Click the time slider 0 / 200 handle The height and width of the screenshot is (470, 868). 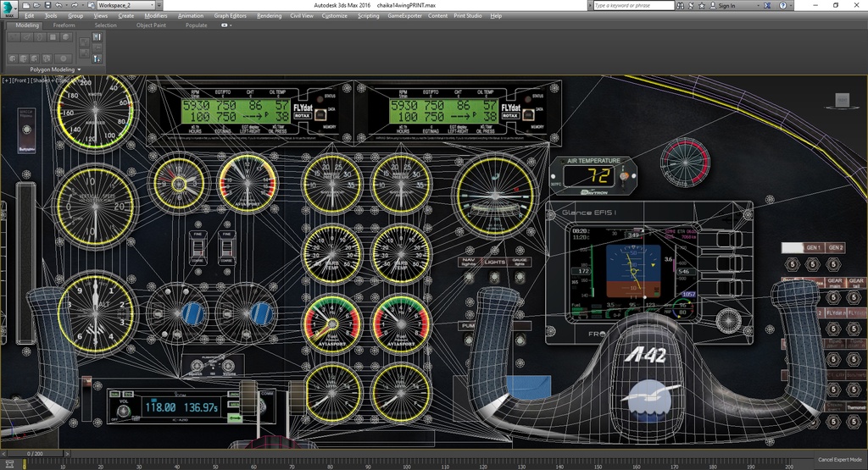(34, 453)
